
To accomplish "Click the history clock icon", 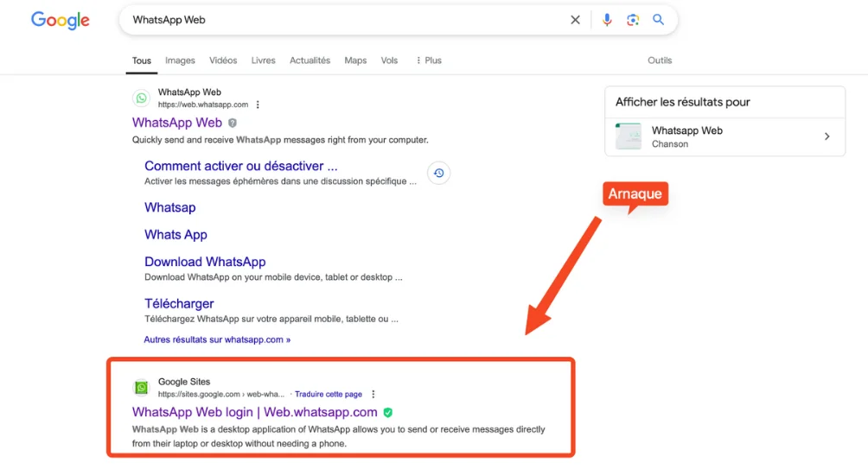I will click(x=438, y=173).
